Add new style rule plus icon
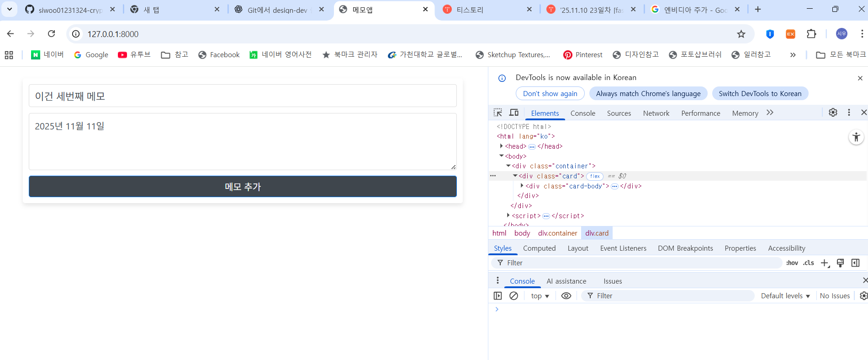The width and height of the screenshot is (868, 360). pyautogui.click(x=825, y=263)
